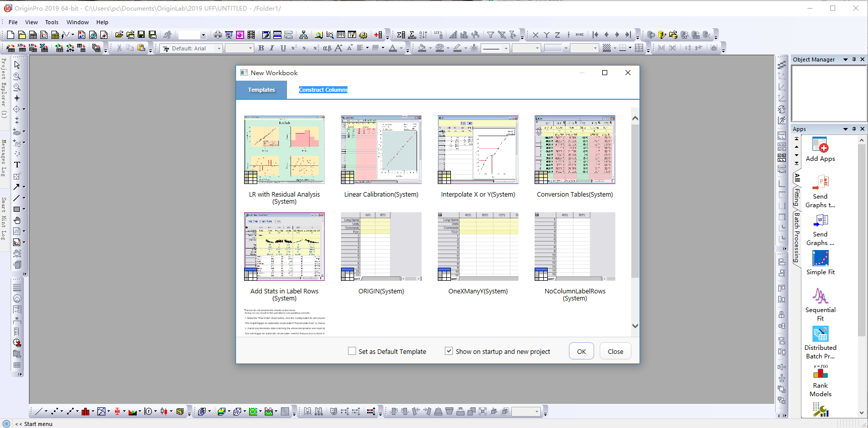Open the Window menu
This screenshot has height=428, width=868.
tap(77, 22)
